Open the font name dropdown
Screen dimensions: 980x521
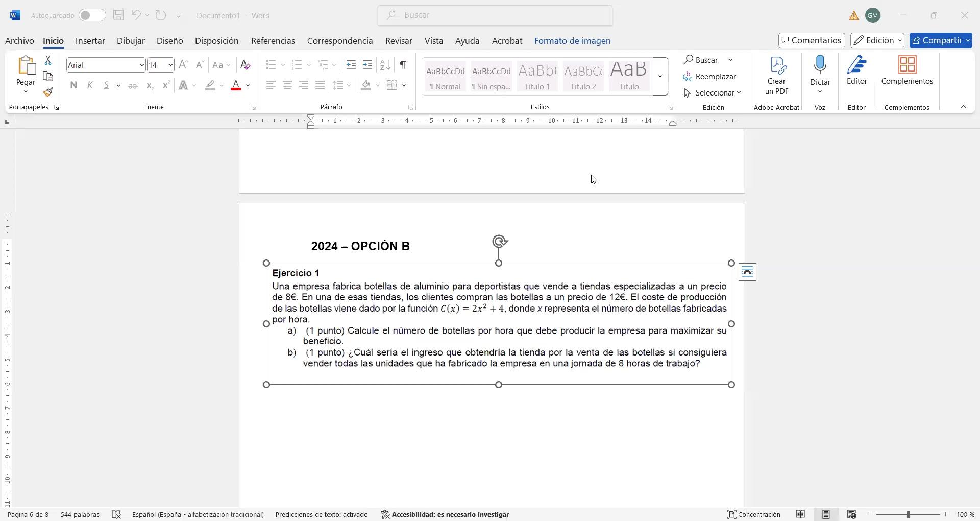click(141, 65)
